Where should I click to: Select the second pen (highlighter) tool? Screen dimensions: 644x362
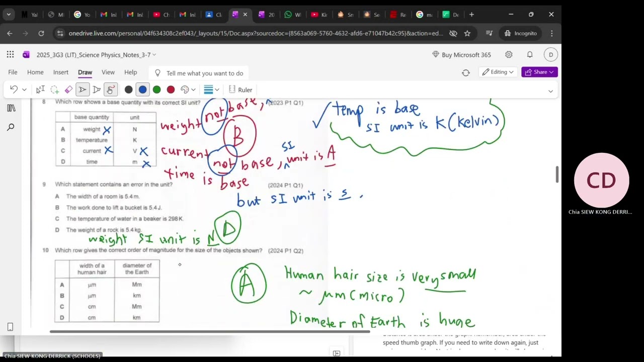pos(97,89)
